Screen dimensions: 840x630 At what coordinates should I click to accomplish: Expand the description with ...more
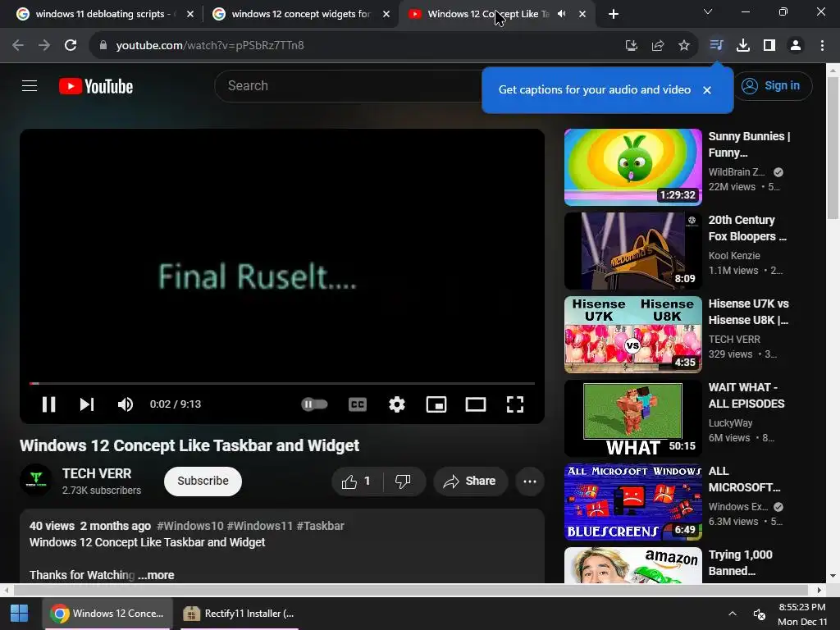click(x=156, y=575)
